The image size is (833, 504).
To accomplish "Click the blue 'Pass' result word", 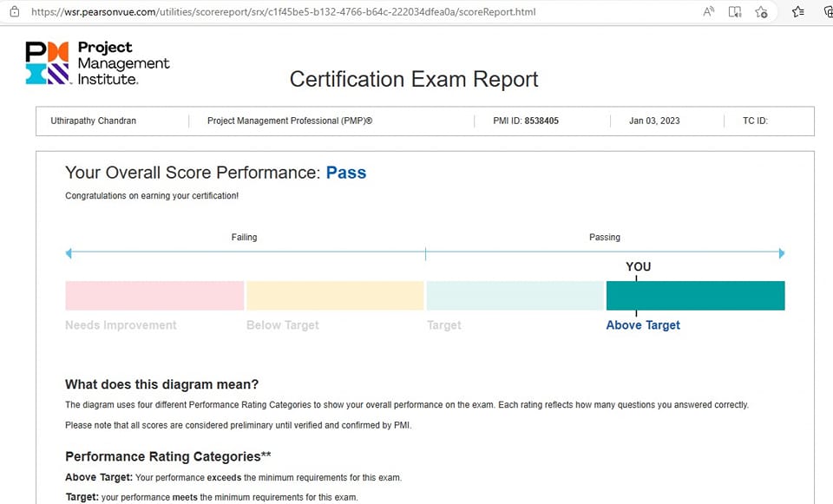I will (x=346, y=173).
